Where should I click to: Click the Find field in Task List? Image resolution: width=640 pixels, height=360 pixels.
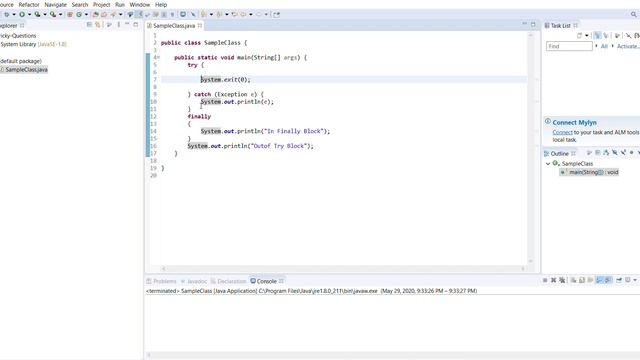(x=569, y=46)
